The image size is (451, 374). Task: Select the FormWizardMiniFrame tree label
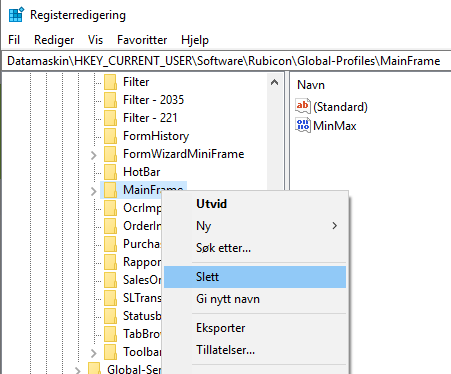point(184,154)
